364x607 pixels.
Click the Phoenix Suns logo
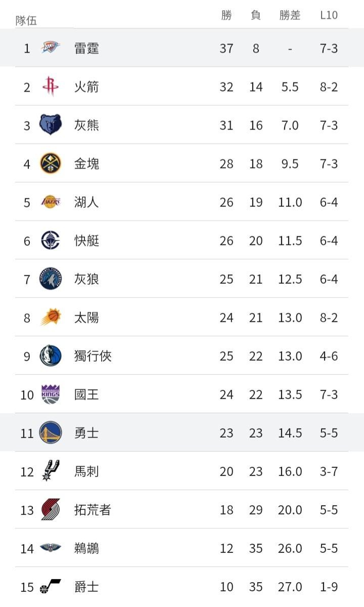click(x=51, y=317)
